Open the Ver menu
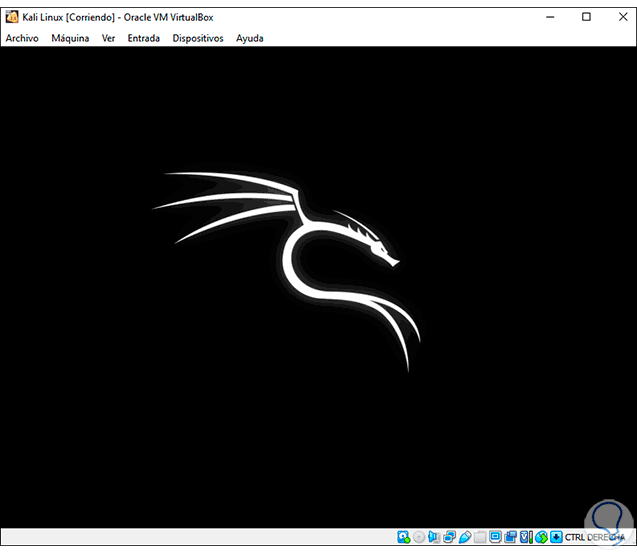 [x=108, y=38]
